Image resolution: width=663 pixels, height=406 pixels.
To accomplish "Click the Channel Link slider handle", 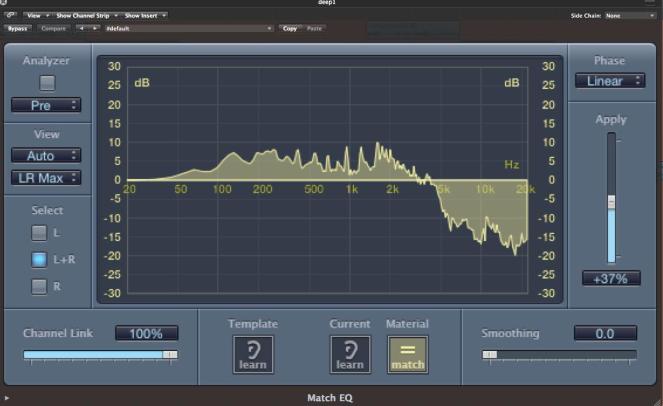I will tap(170, 355).
